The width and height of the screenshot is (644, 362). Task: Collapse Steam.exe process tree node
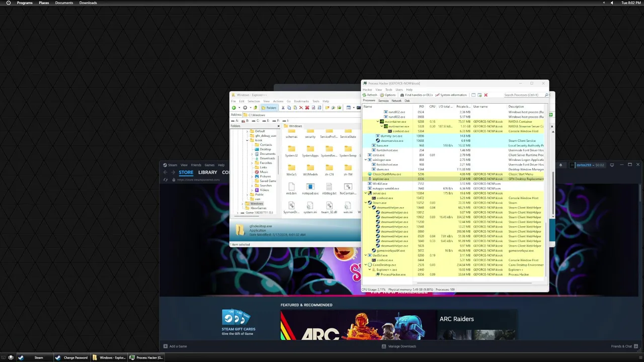pyautogui.click(x=366, y=203)
